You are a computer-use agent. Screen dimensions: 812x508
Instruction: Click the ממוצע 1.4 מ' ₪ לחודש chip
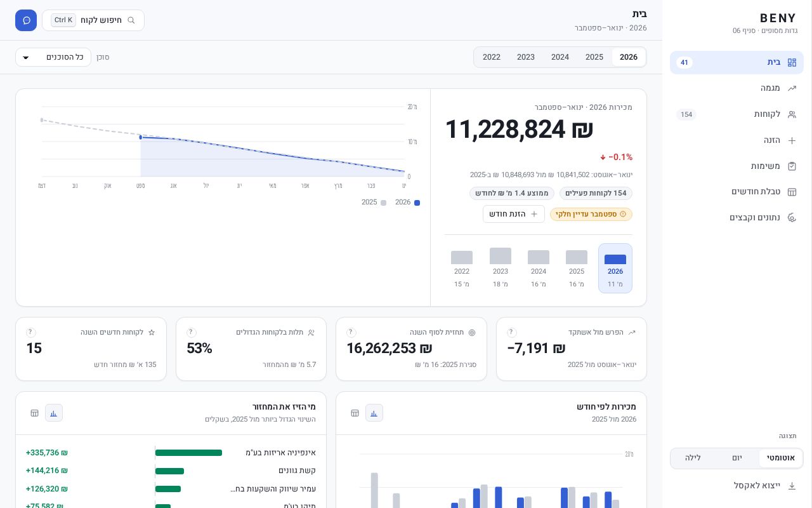(x=512, y=193)
